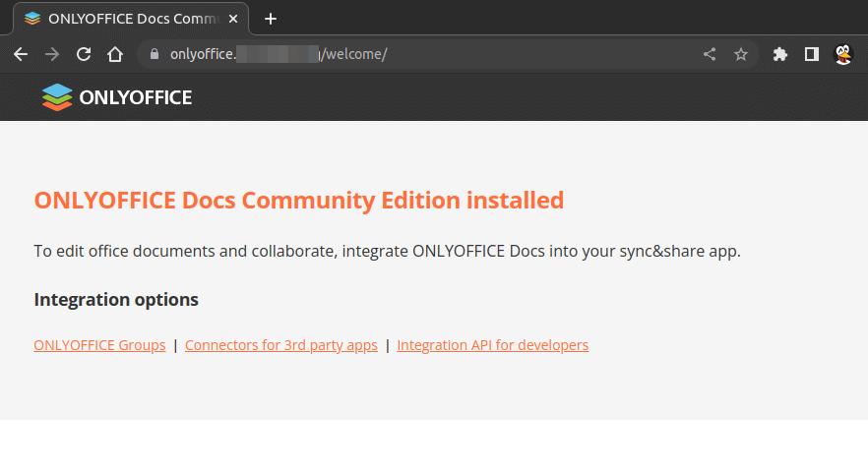The width and height of the screenshot is (868, 472).
Task: Toggle the browser side panel
Action: click(x=812, y=55)
